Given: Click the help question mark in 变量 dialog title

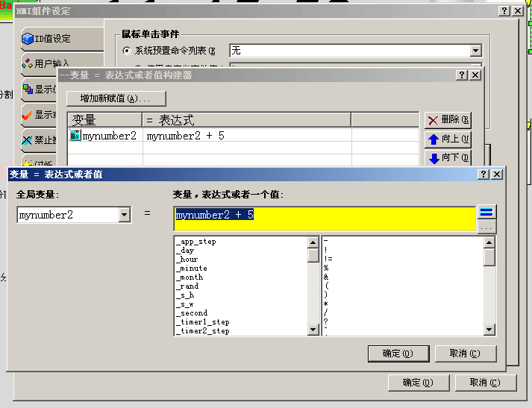Looking at the screenshot, I should [x=483, y=174].
